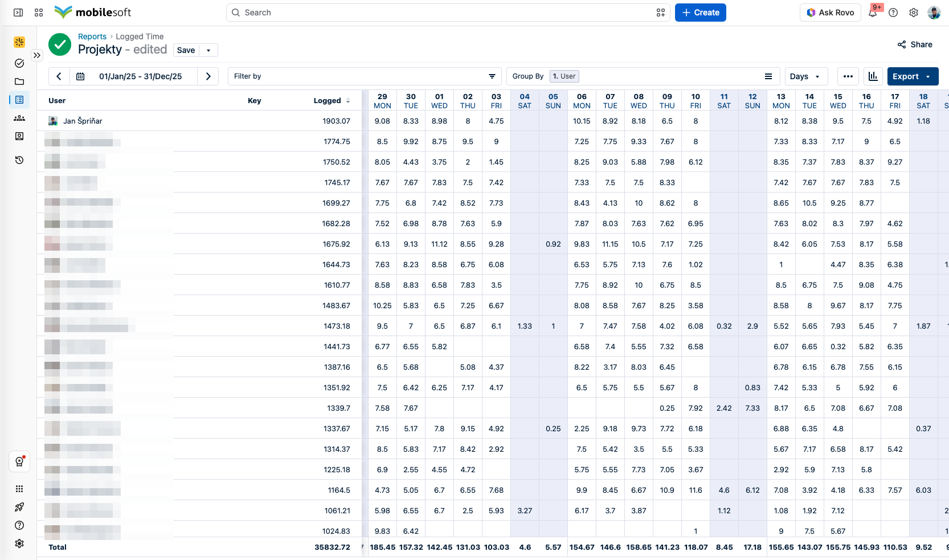Open the Export dropdown menu

pos(913,76)
